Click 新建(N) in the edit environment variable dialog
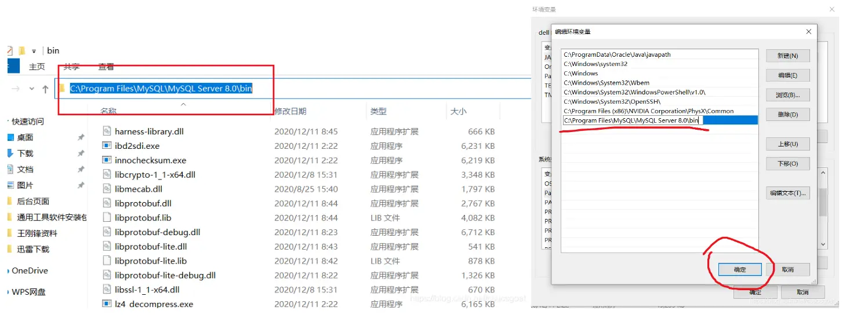 pyautogui.click(x=787, y=56)
